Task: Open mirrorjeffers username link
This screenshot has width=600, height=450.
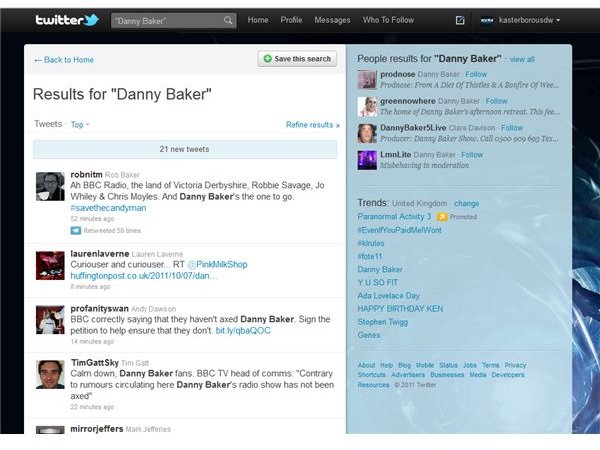Action: click(x=97, y=429)
